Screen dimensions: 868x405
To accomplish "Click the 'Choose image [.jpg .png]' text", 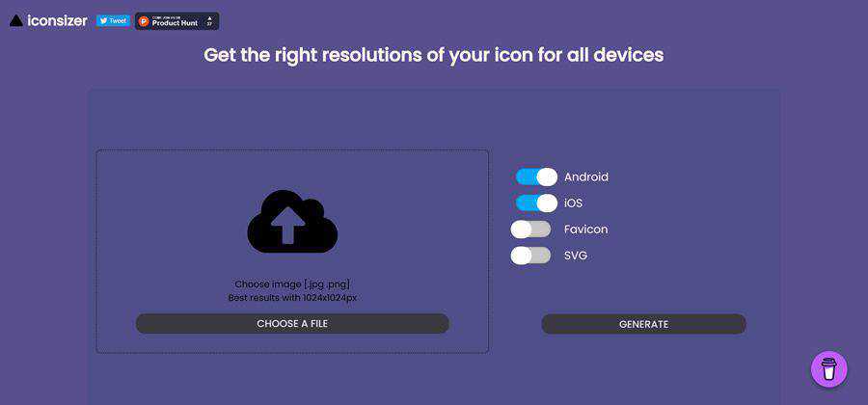I will (x=292, y=284).
